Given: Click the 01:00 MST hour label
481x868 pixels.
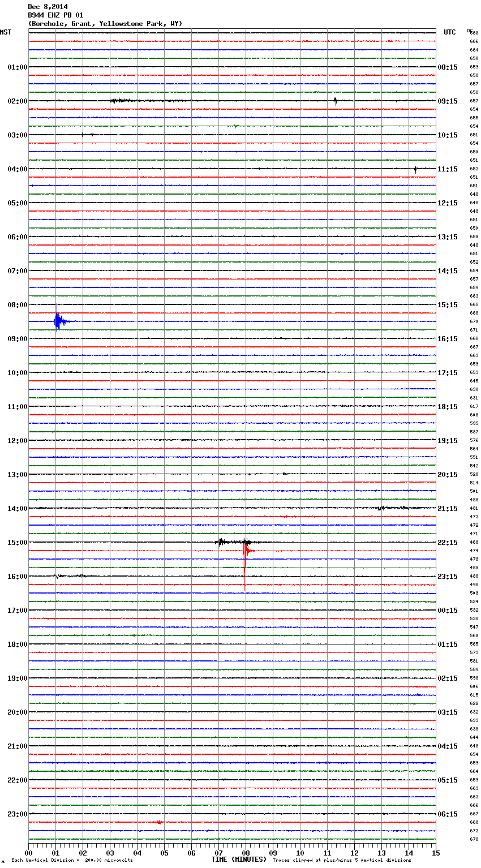Looking at the screenshot, I should (17, 67).
